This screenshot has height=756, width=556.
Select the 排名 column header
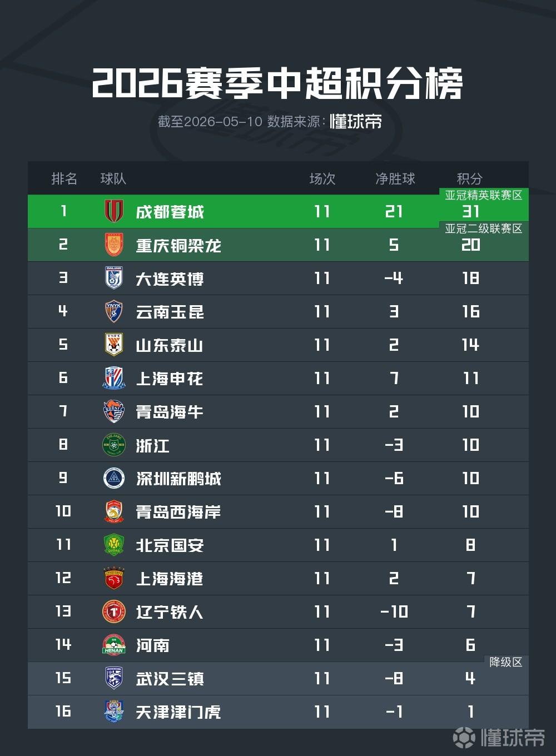(64, 178)
